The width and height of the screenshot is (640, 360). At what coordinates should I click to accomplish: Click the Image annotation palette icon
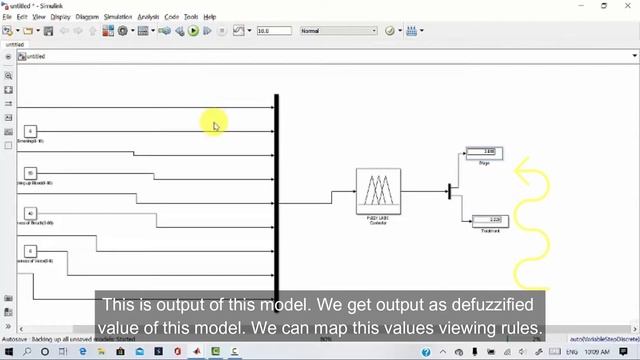(x=8, y=132)
